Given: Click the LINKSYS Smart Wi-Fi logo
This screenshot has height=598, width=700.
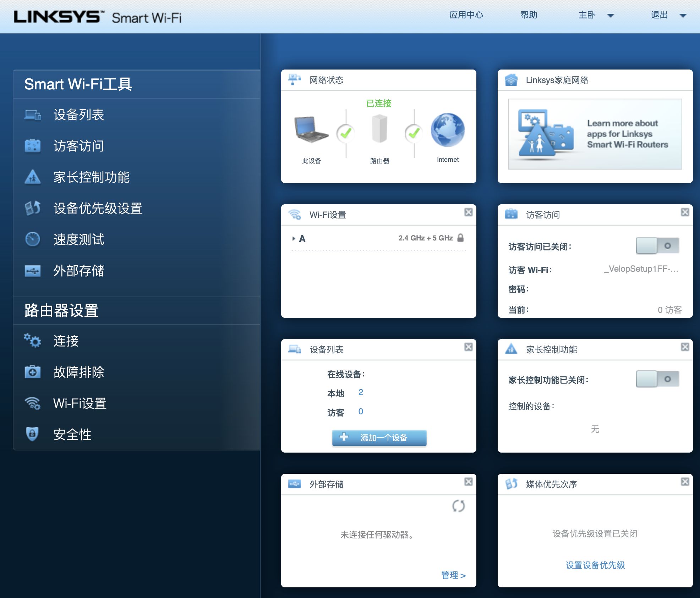Looking at the screenshot, I should tap(98, 17).
